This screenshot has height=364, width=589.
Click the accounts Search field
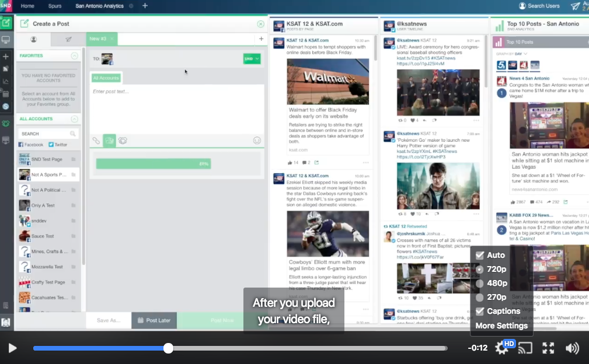[48, 134]
